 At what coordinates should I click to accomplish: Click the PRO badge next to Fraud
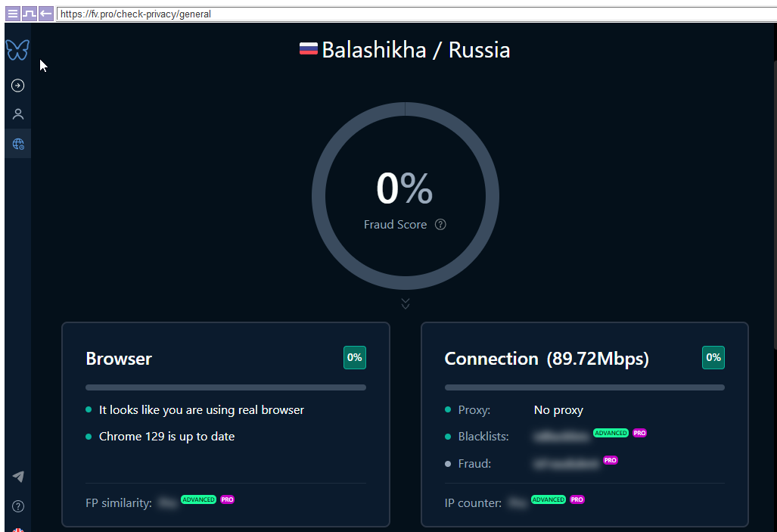(x=610, y=460)
